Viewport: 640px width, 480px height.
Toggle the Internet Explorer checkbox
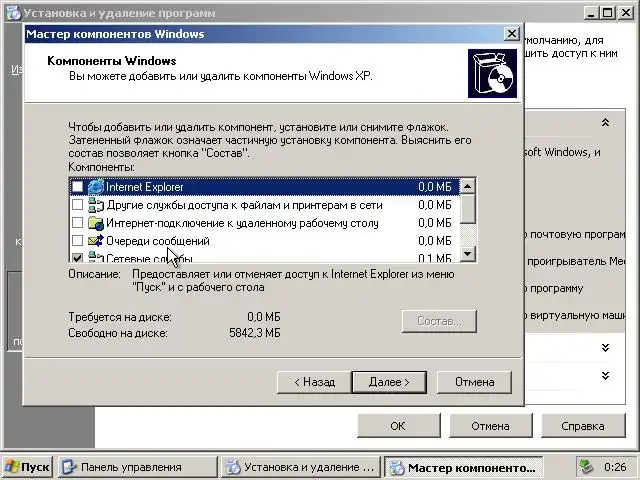[x=77, y=187]
